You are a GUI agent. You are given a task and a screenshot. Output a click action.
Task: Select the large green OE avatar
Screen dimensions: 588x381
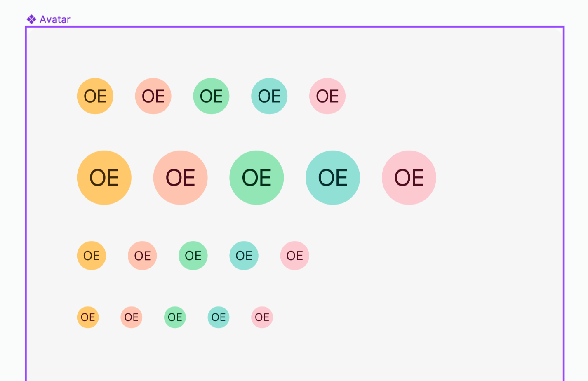point(256,177)
